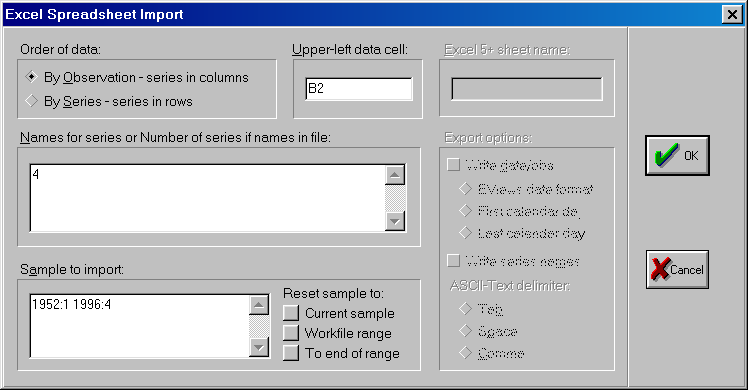Click the series names text box
The width and height of the screenshot is (748, 390).
pyautogui.click(x=207, y=198)
